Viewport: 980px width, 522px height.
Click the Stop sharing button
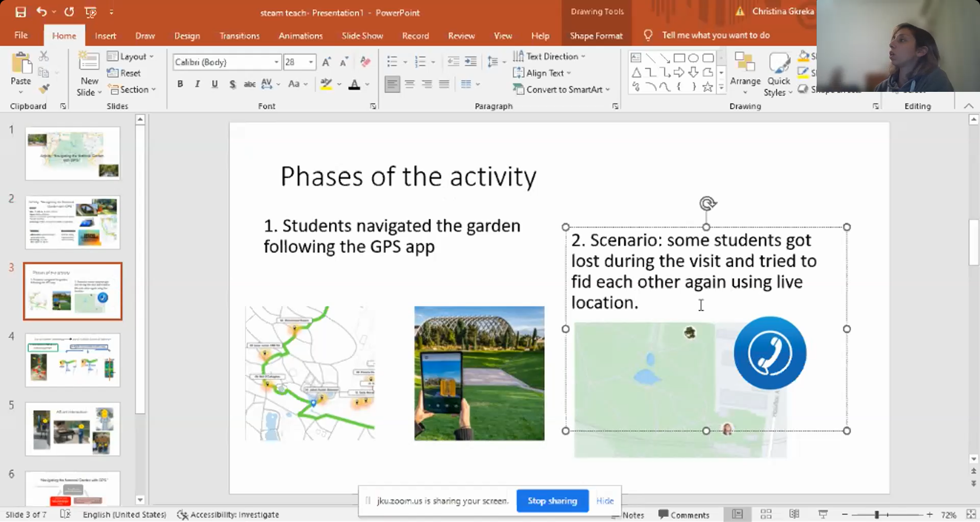[x=552, y=501]
